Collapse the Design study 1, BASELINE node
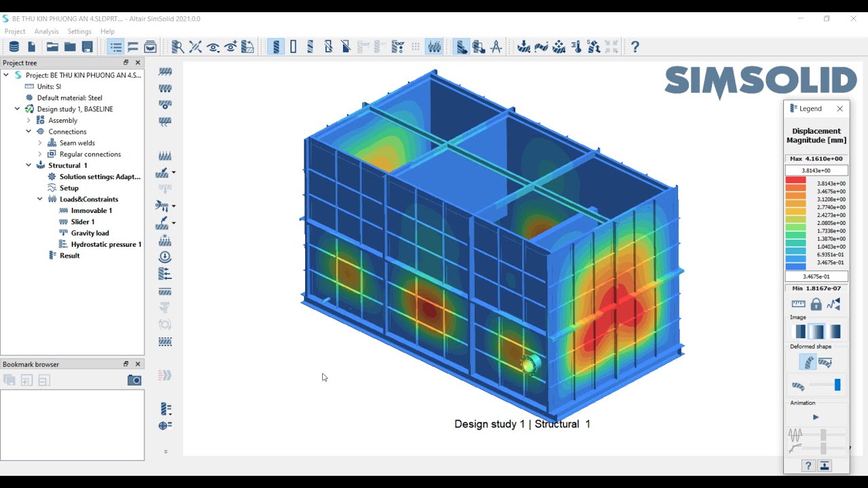Viewport: 868px width, 488px height. [17, 108]
